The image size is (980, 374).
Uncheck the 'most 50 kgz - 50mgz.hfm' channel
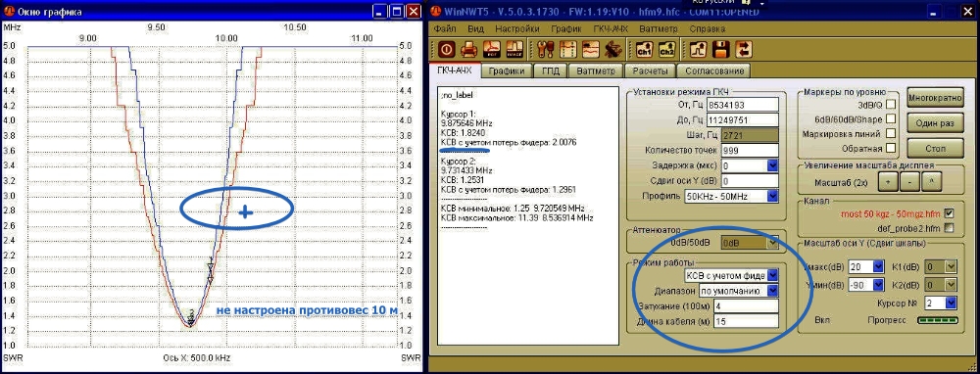[x=950, y=212]
